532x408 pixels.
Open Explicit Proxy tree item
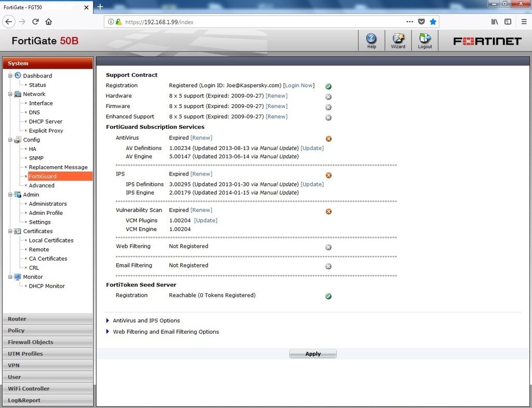click(46, 130)
